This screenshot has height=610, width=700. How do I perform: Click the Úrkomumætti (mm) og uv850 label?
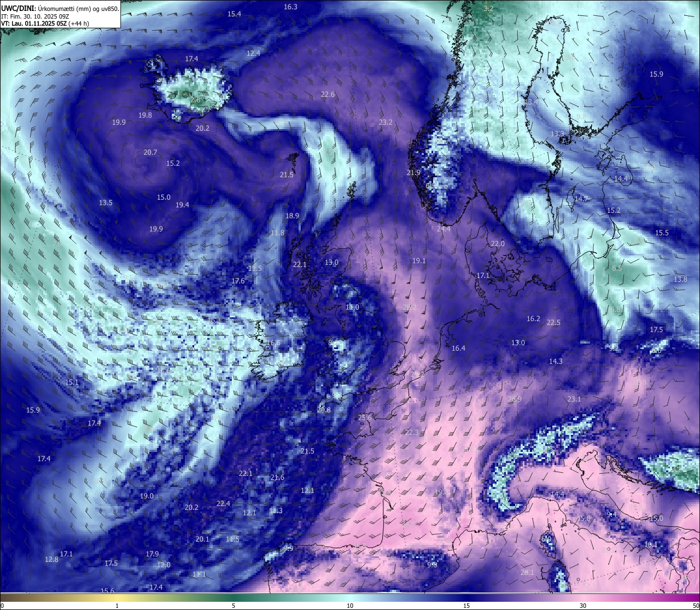(78, 8)
